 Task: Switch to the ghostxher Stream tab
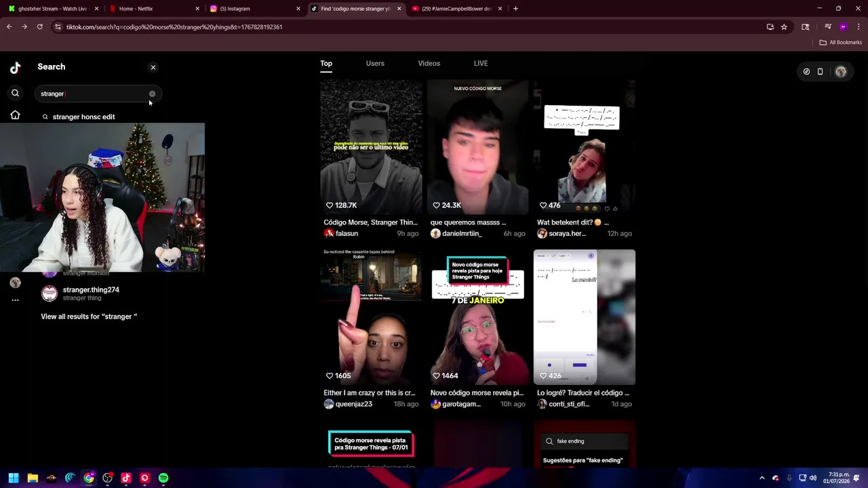tap(52, 9)
